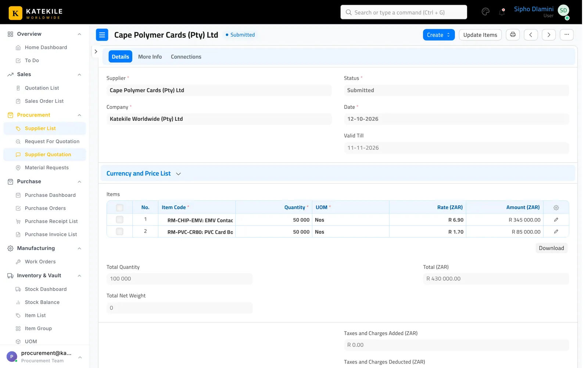Viewport: 588px width, 368px height.
Task: Click the print icon button
Action: (x=513, y=35)
